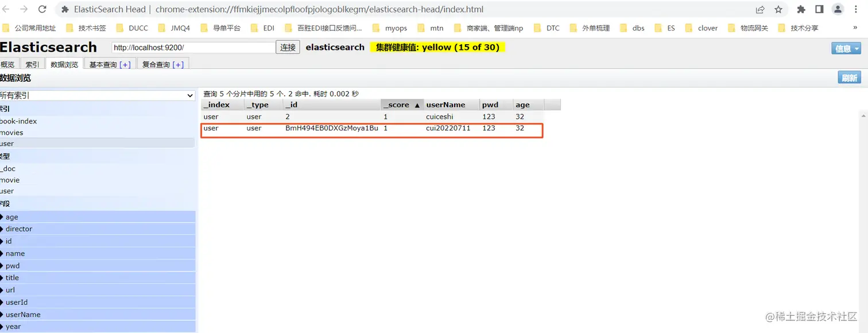Open the 外单梳理 bookmark folder
This screenshot has height=333, width=868.
click(590, 28)
